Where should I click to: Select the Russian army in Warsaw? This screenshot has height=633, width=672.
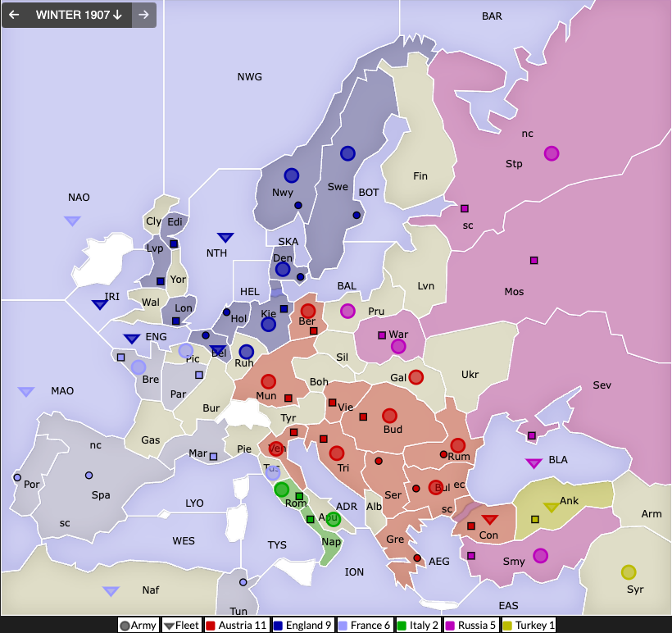point(398,346)
